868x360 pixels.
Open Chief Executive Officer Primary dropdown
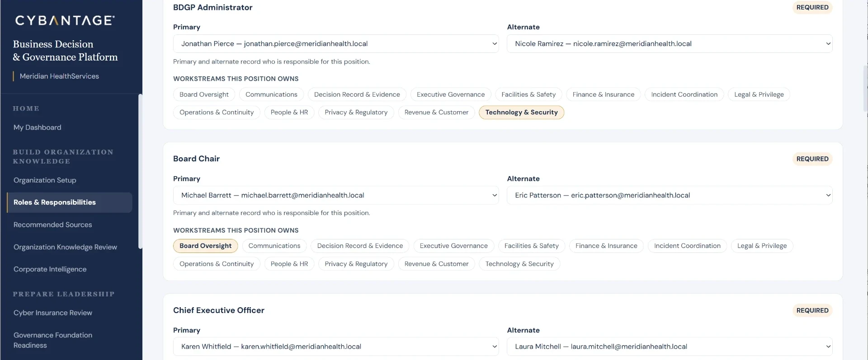(x=336, y=346)
